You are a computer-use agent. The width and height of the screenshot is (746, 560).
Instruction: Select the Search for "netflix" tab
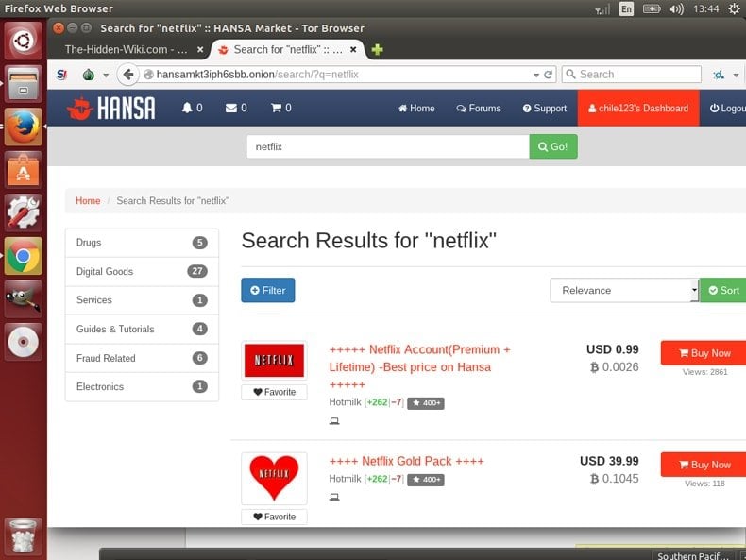pyautogui.click(x=287, y=49)
